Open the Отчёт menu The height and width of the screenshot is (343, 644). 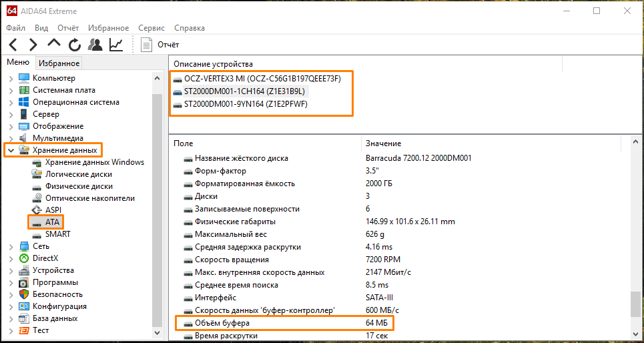tap(68, 28)
